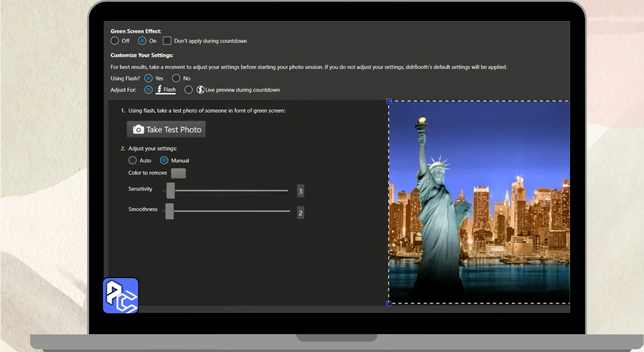Image resolution: width=644 pixels, height=352 pixels.
Task: Click the Sensitivity value box showing 3
Action: click(x=300, y=191)
